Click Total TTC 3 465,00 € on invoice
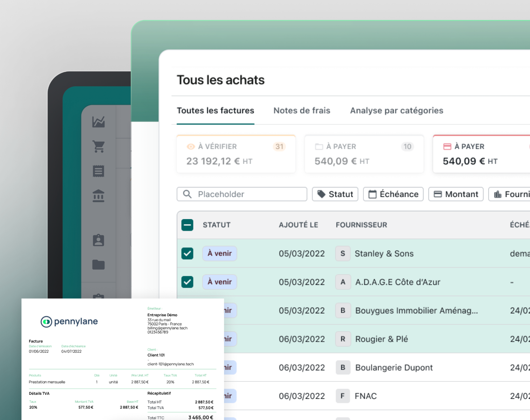This screenshot has width=530, height=420. point(180,418)
